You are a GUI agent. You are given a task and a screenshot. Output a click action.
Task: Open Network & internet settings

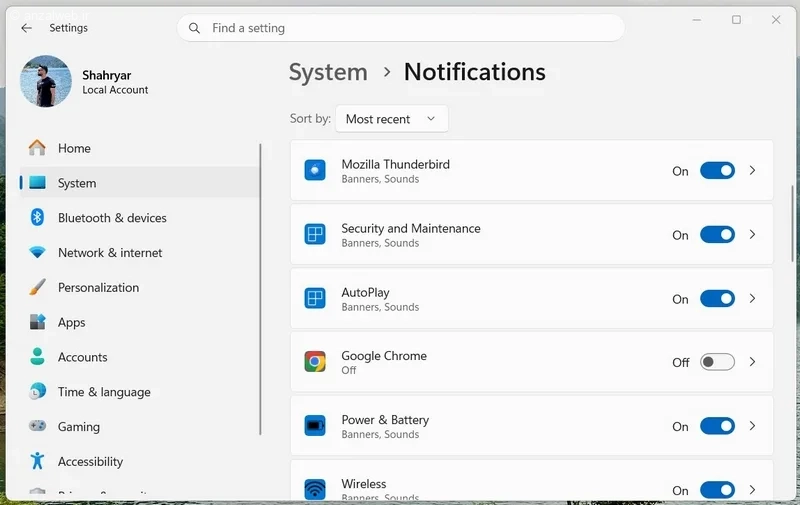(139, 252)
